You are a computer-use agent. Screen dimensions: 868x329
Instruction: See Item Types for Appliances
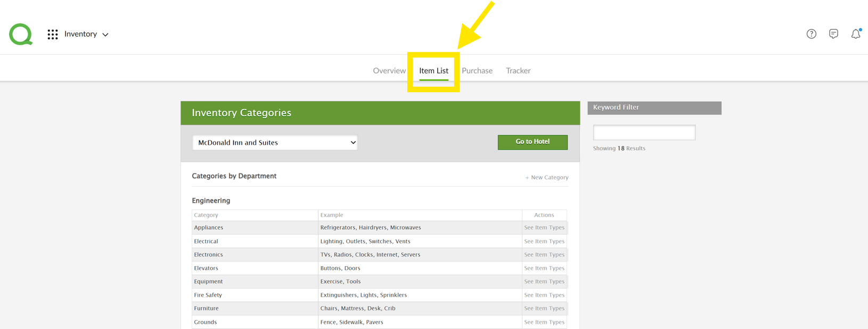pos(544,228)
